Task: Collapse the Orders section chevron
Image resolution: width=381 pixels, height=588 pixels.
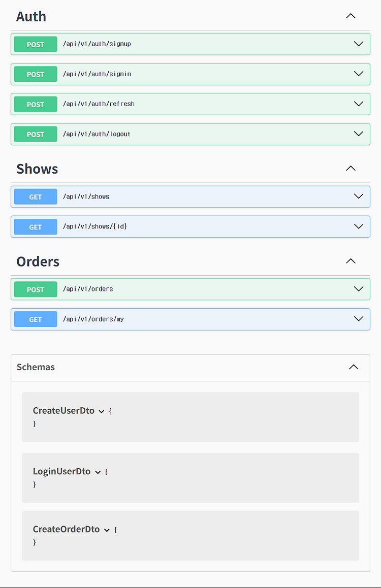Action: (351, 261)
